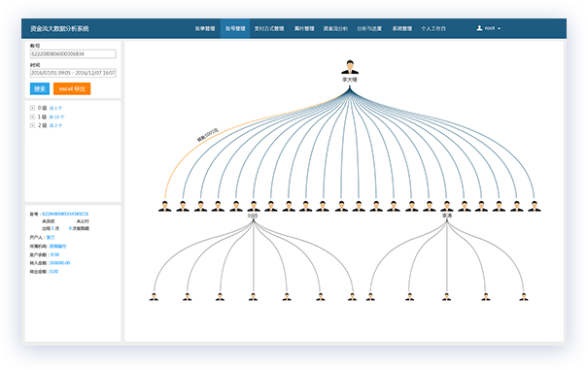Open the 系统管理 menu item

[x=402, y=28]
